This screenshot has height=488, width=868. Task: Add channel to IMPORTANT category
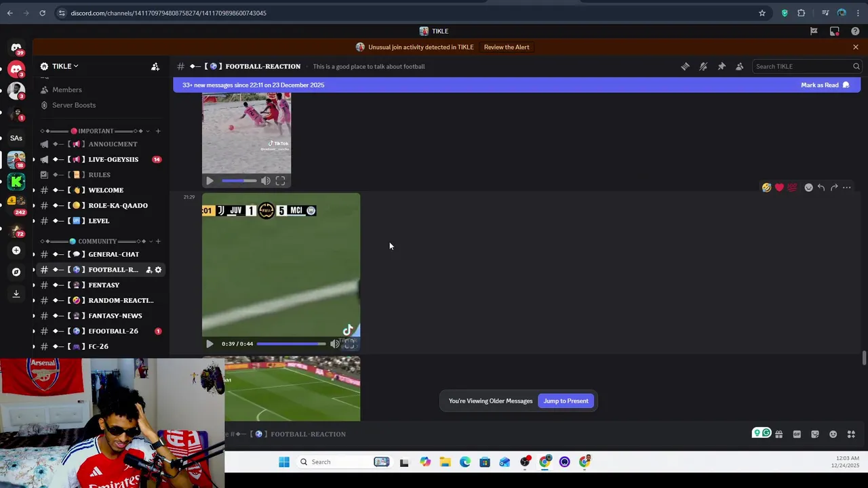click(x=158, y=131)
